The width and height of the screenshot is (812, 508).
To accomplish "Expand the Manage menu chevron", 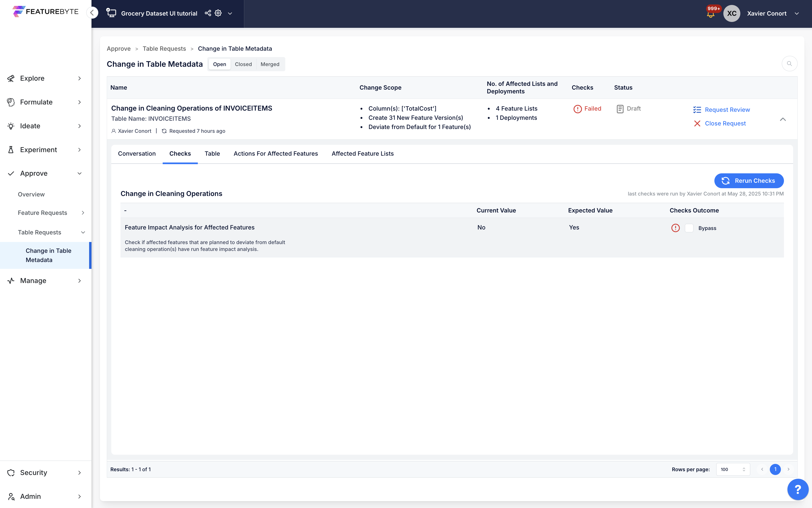I will tap(80, 281).
